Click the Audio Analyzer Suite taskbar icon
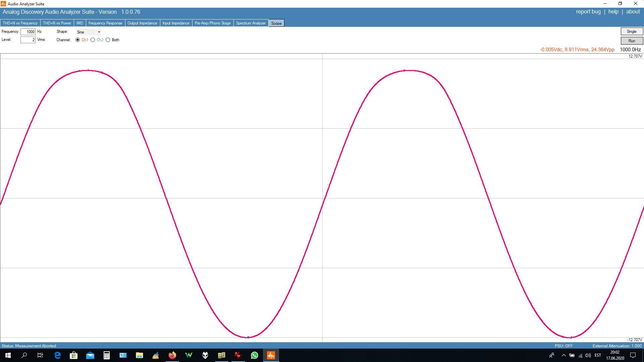Viewport: 644px width, 362px height. click(x=271, y=355)
